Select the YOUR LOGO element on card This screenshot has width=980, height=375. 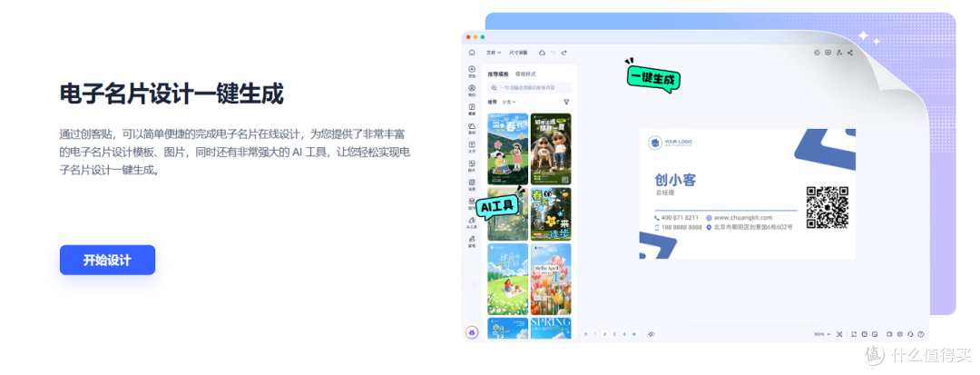pos(670,143)
